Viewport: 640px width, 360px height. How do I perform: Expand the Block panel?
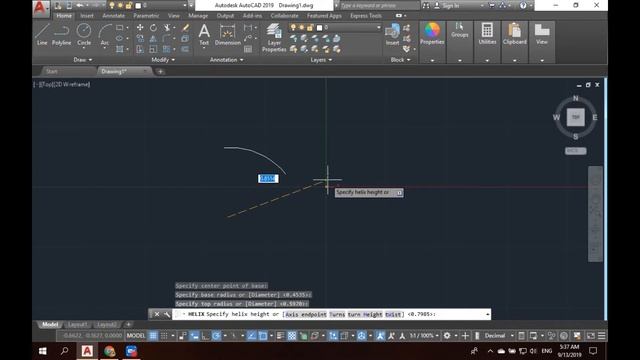400,60
